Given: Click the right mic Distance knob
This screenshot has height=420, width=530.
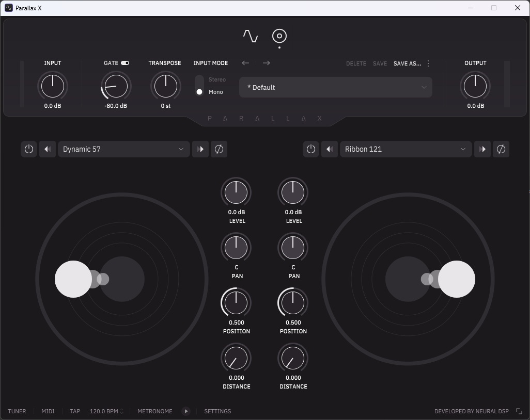Looking at the screenshot, I should point(293,358).
